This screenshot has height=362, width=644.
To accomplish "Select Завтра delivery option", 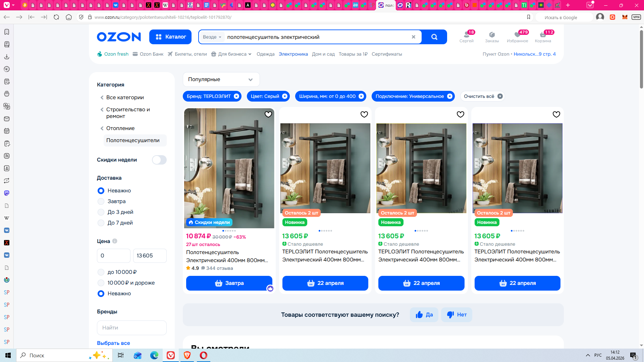I will pos(101,201).
